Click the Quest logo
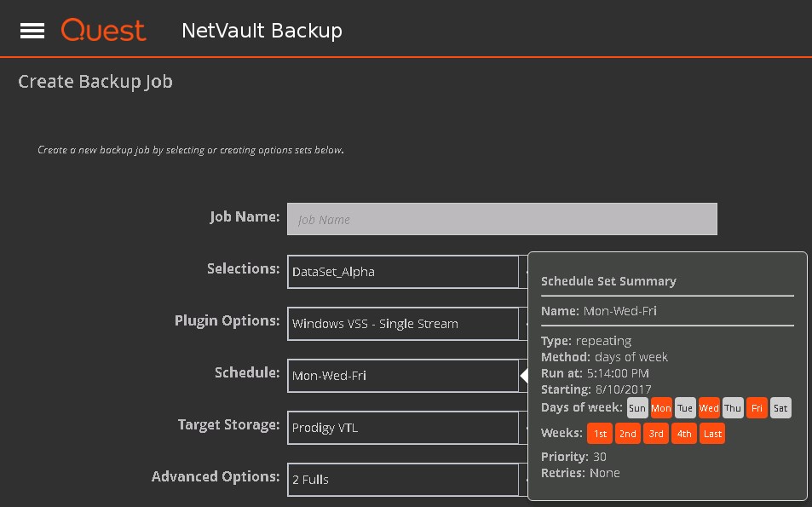Screen dimensions: 812x507 pos(104,31)
